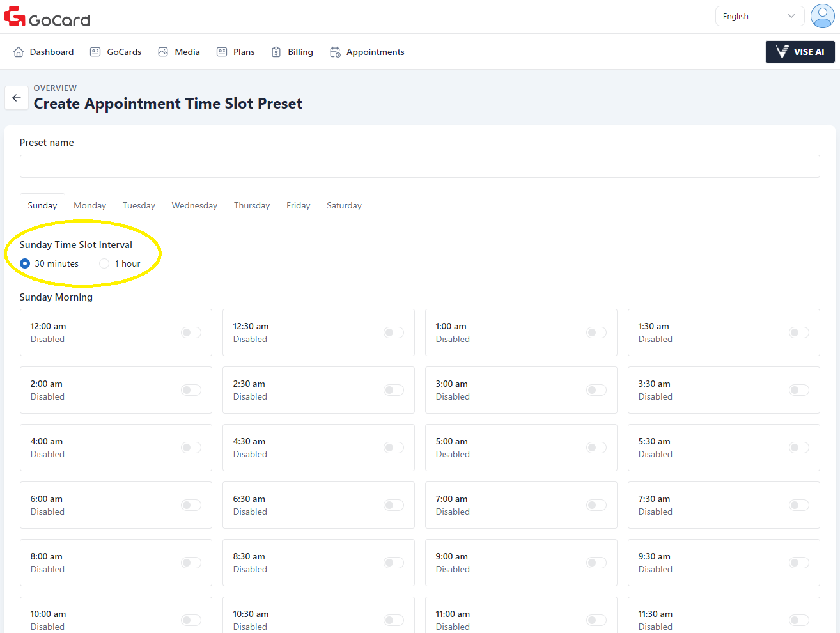Click the GoCard logo
Viewport: 840px width, 633px height.
pos(47,17)
